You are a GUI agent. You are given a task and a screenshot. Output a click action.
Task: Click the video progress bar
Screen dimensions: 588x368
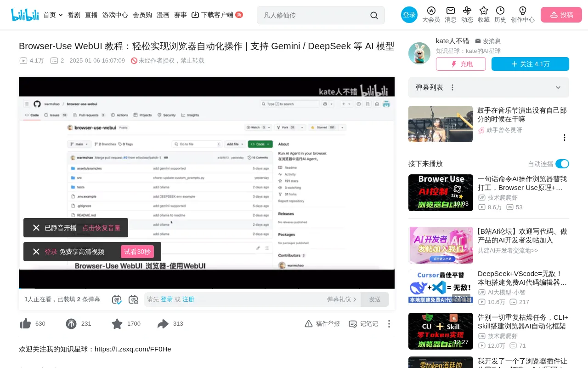(207, 288)
